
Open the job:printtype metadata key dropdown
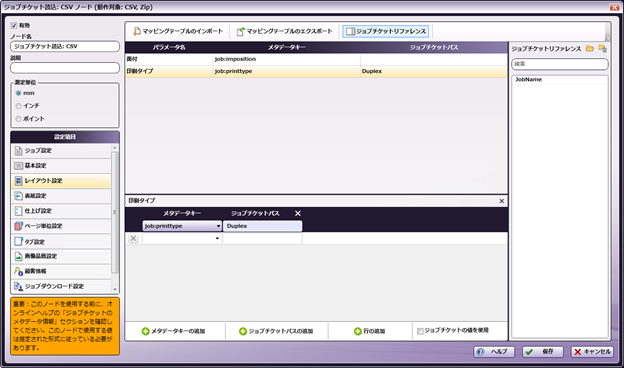218,226
